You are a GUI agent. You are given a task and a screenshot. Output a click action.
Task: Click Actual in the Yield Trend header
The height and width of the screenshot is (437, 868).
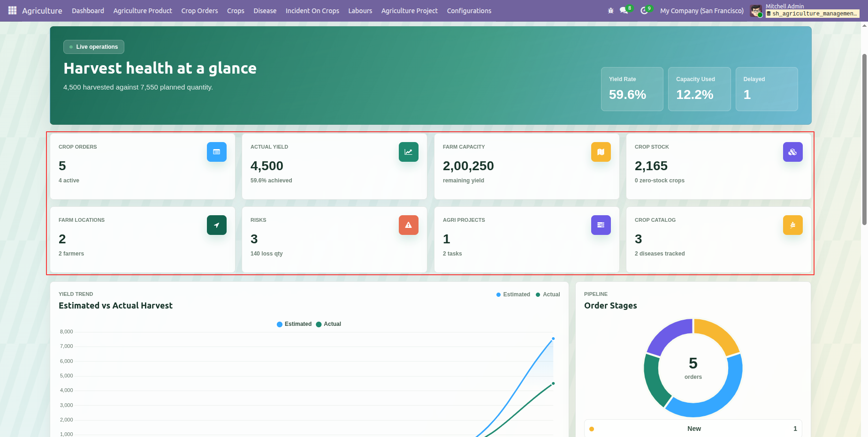pos(548,294)
